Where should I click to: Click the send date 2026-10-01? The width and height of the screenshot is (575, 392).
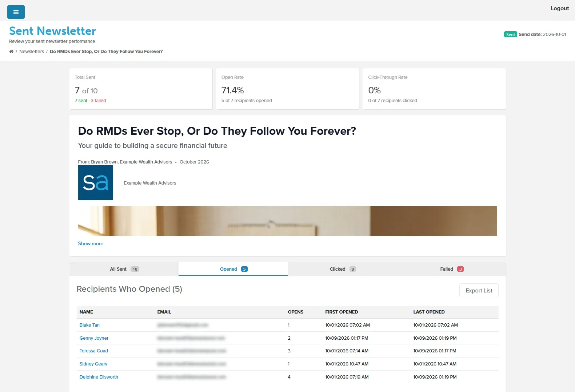click(554, 35)
